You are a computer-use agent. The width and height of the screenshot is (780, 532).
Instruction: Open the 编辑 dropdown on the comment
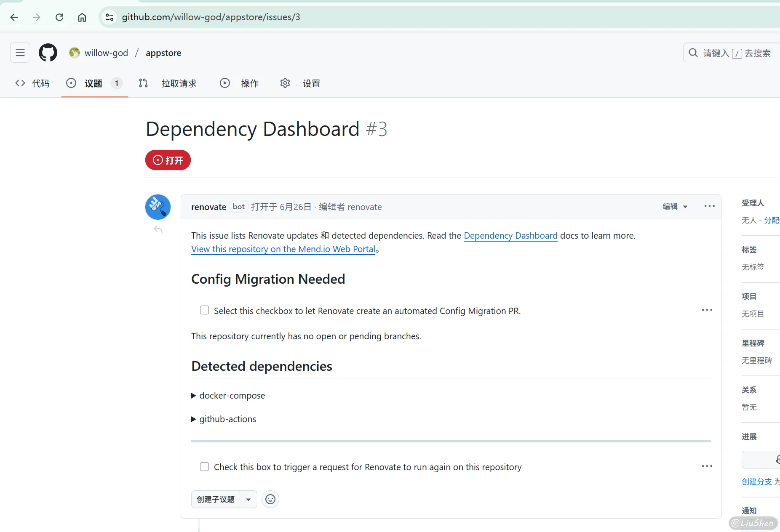click(675, 206)
